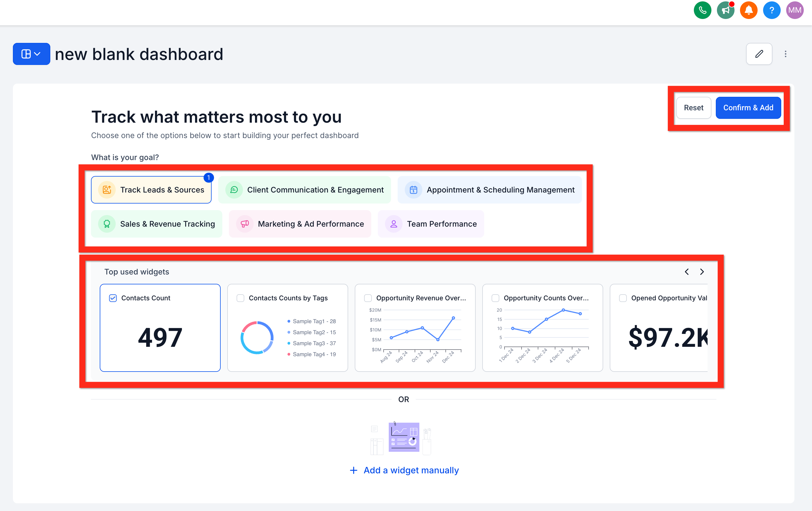Tick the Opportunity Counts Over checkbox
The width and height of the screenshot is (812, 511).
point(495,298)
